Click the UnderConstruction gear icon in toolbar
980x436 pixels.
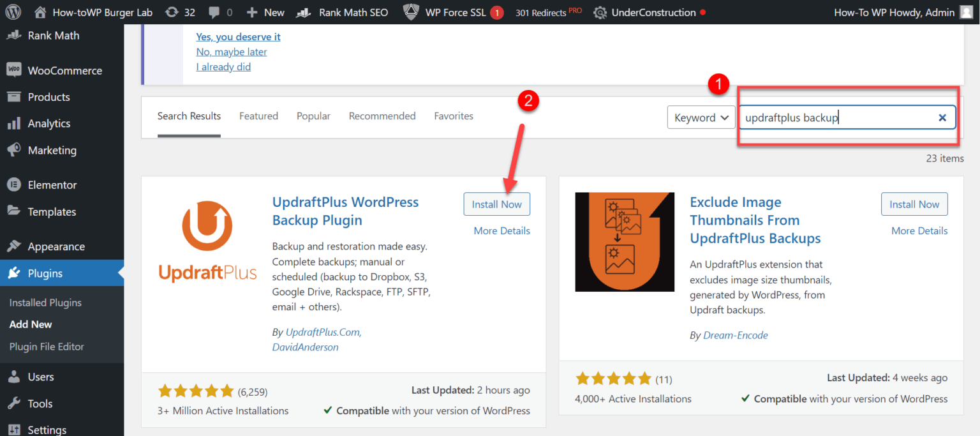pyautogui.click(x=599, y=11)
